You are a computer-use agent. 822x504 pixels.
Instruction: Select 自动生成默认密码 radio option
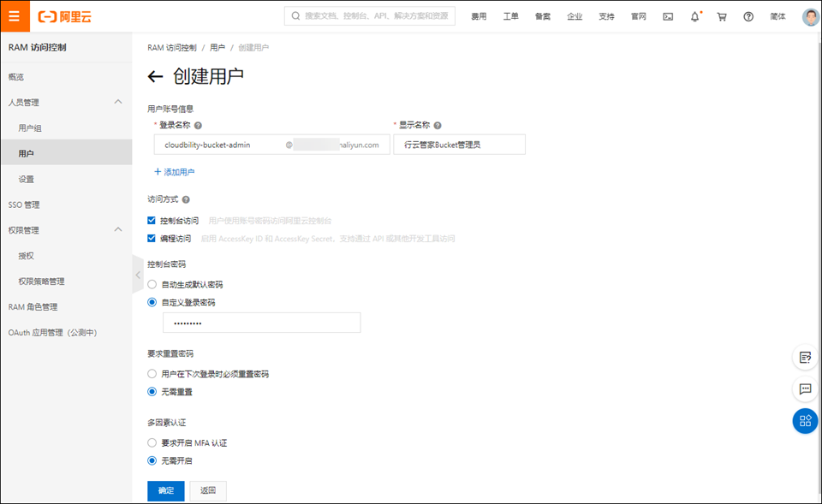pos(152,284)
